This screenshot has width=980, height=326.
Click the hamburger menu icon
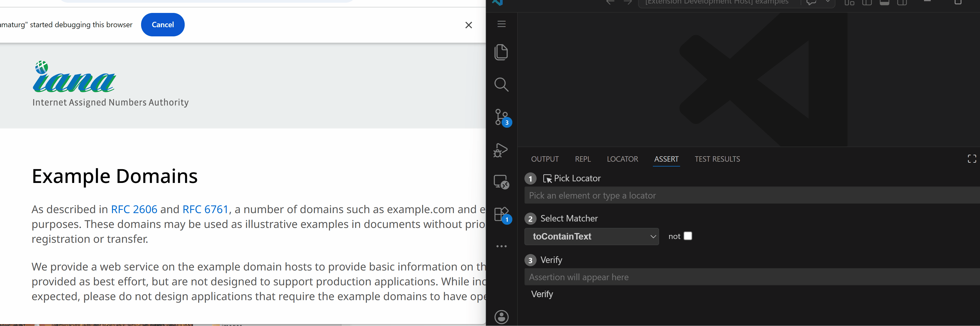pyautogui.click(x=501, y=24)
